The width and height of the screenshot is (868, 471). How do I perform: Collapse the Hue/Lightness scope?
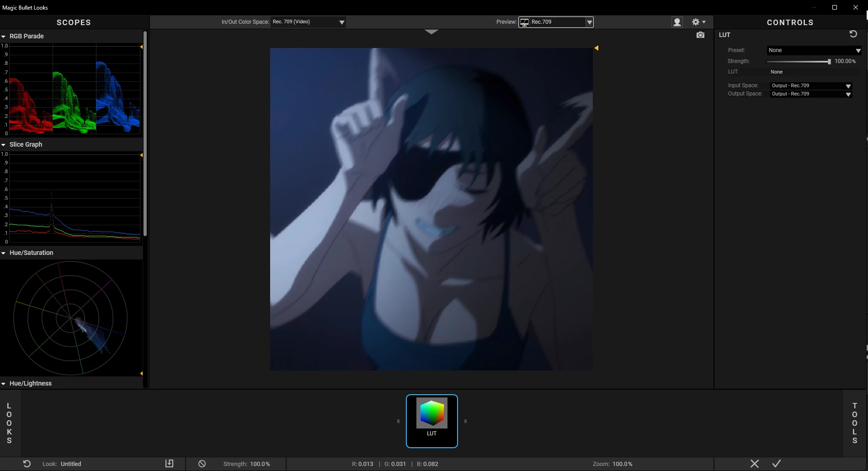point(4,384)
